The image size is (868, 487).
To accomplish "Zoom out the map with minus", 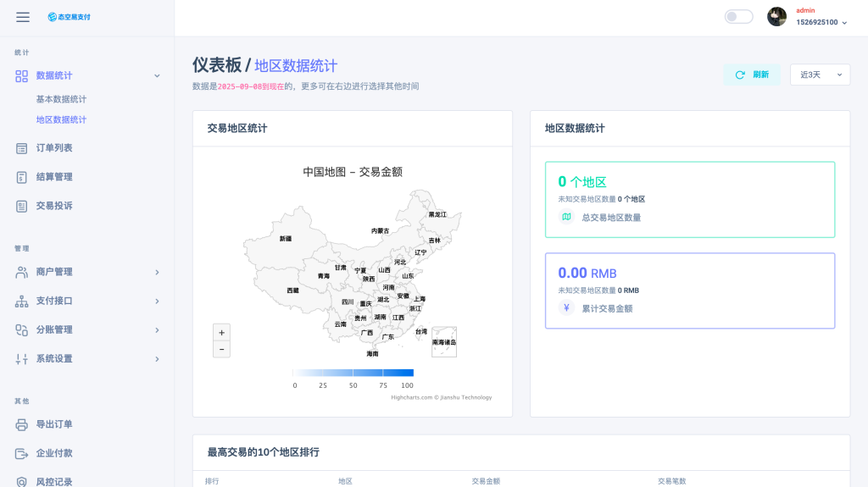I will pos(221,349).
